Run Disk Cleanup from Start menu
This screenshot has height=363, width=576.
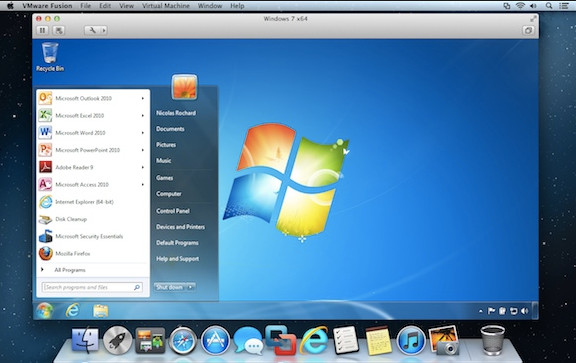[x=71, y=219]
